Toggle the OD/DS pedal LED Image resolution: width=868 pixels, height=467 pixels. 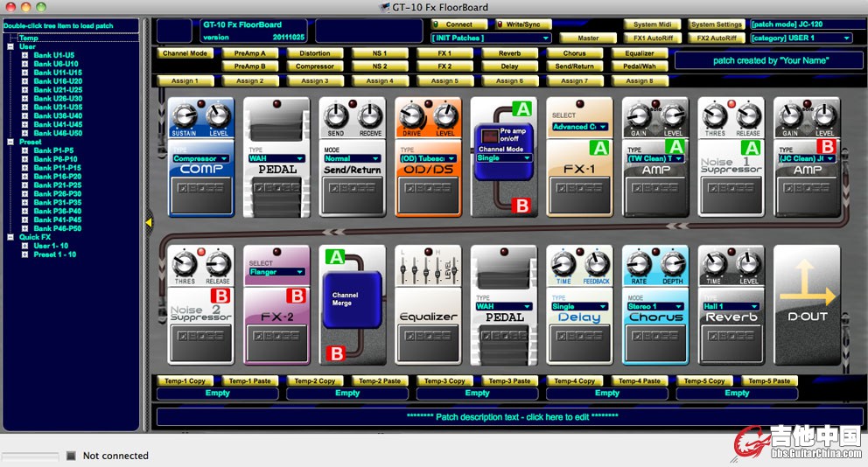pyautogui.click(x=428, y=103)
